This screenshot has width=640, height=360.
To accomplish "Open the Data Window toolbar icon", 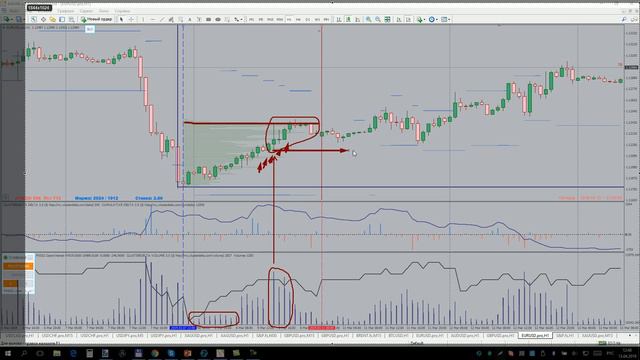I will click(43, 19).
